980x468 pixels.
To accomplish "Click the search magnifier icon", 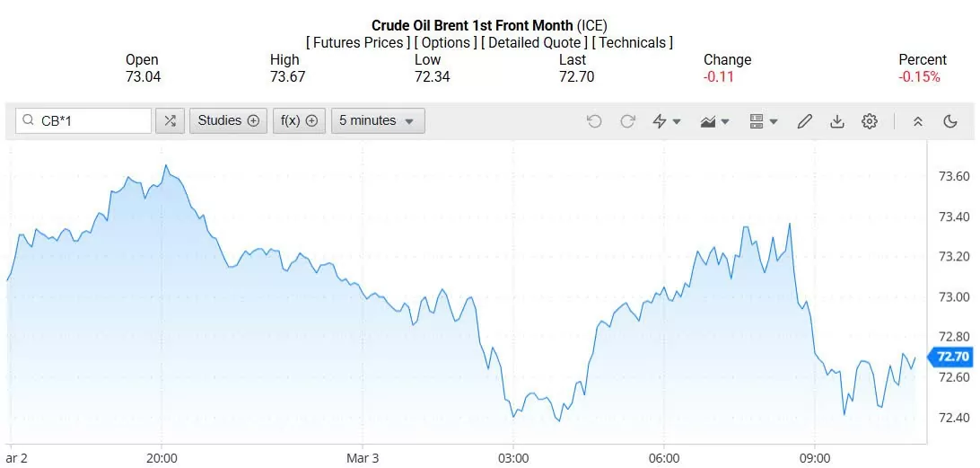I will click(x=29, y=120).
